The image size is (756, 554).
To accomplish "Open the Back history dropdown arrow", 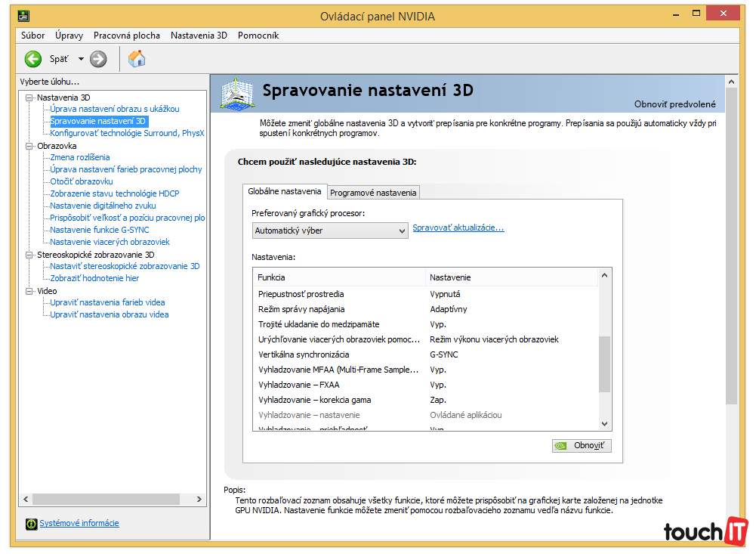I will [x=81, y=59].
